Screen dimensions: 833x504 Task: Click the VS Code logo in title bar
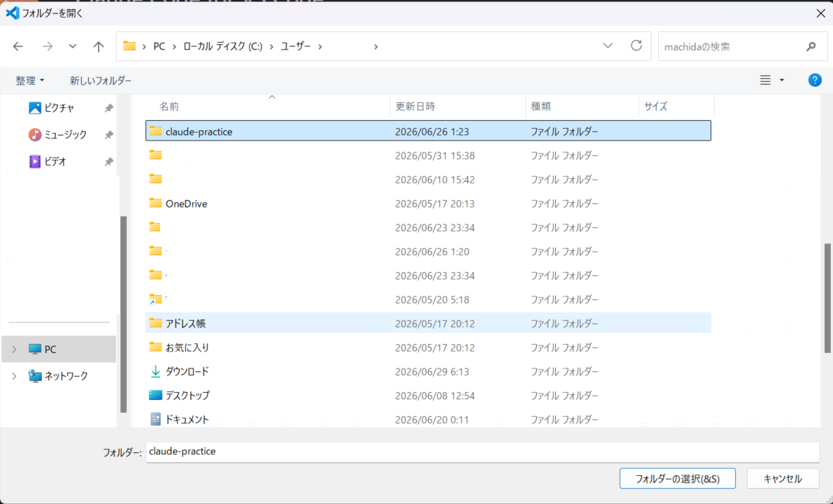point(12,13)
